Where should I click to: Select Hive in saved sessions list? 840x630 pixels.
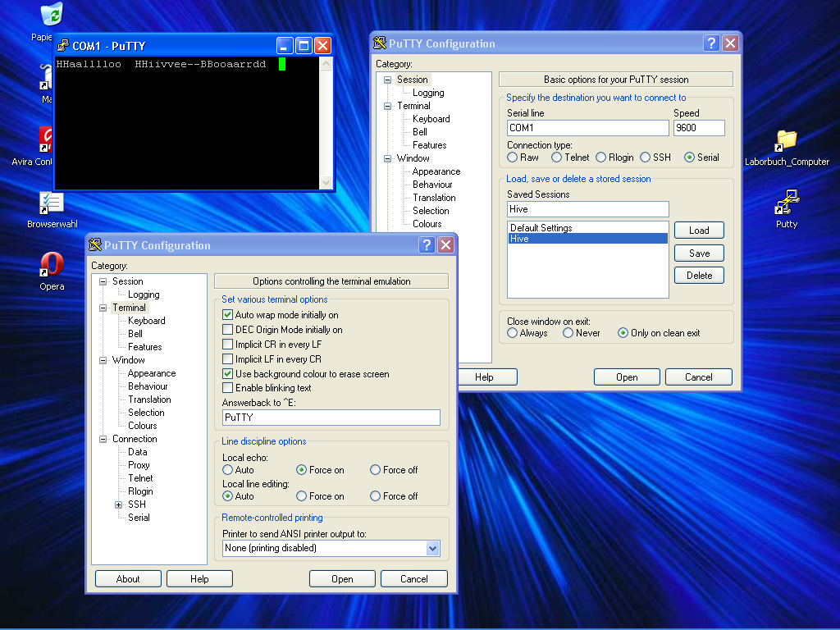coord(587,239)
